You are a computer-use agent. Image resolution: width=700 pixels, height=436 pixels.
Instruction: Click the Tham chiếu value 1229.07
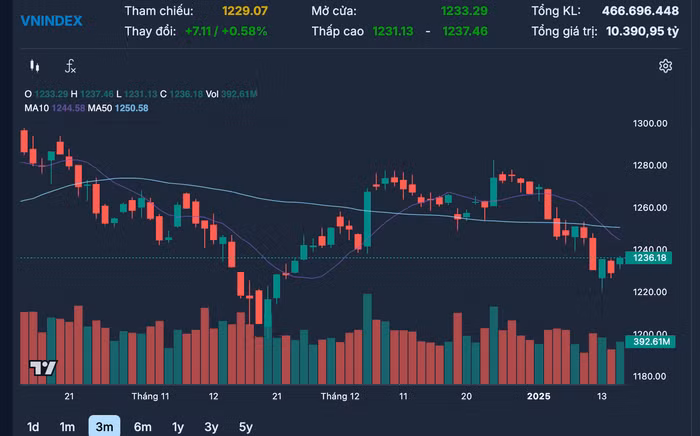pyautogui.click(x=245, y=11)
